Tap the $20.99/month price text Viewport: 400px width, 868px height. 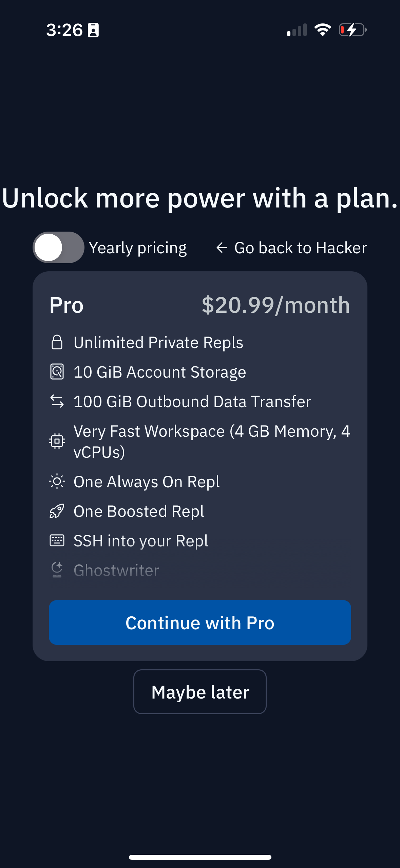[x=275, y=305]
